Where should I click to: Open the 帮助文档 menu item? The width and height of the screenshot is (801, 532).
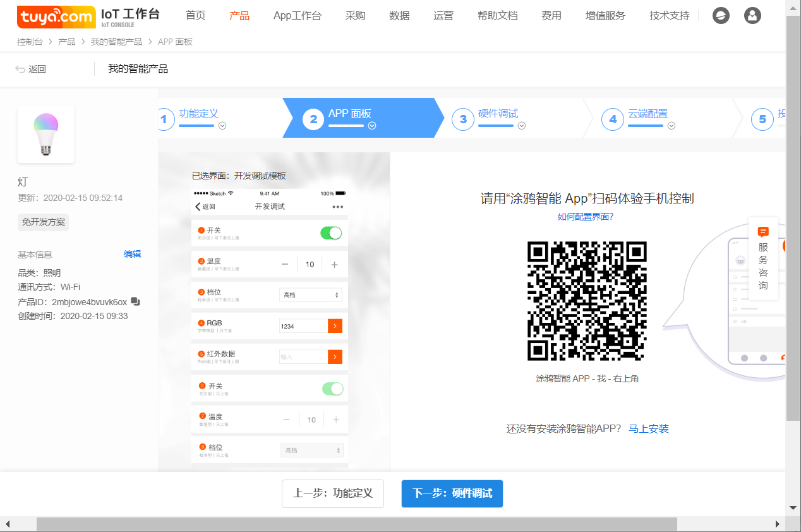[498, 16]
